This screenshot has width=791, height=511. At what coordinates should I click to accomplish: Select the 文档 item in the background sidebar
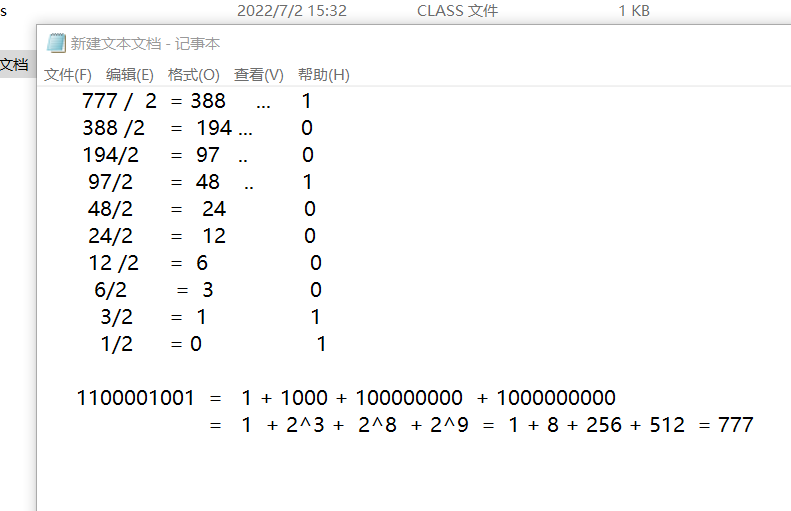click(18, 65)
